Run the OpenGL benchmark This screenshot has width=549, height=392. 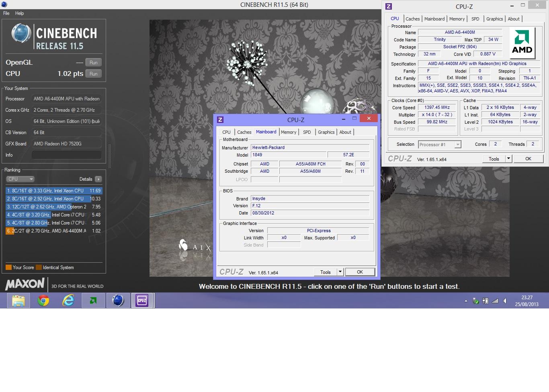[94, 62]
